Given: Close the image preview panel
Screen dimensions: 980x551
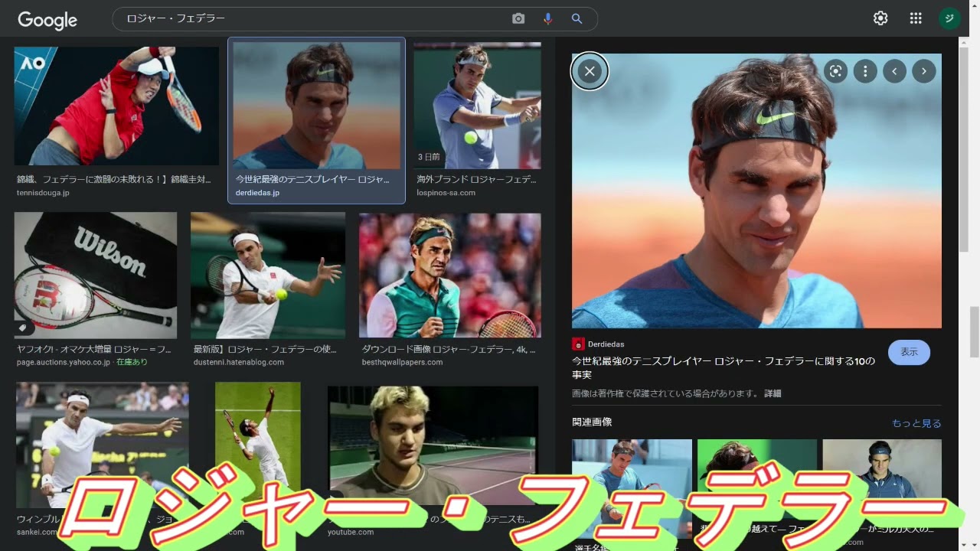Looking at the screenshot, I should [x=590, y=71].
